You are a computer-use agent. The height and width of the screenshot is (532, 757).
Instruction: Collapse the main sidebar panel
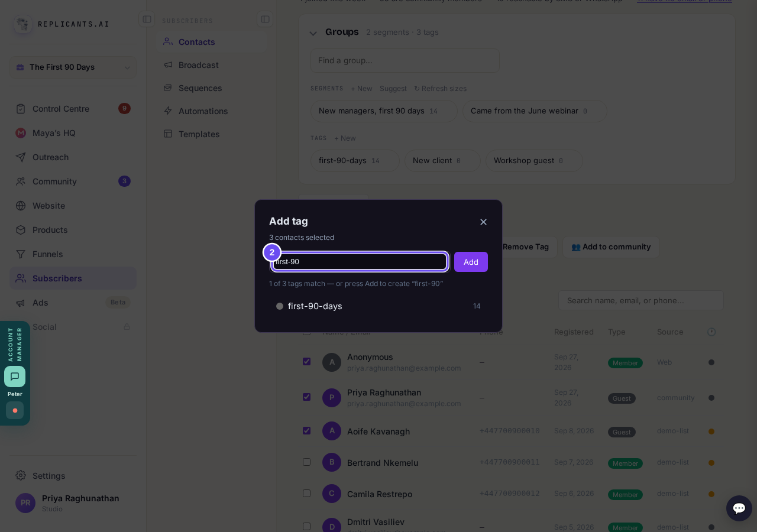(147, 19)
